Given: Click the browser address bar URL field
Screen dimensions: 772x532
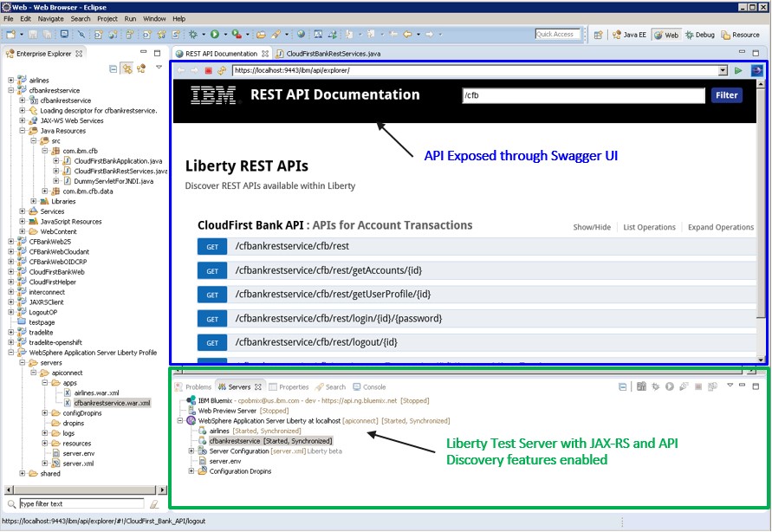Looking at the screenshot, I should [x=433, y=70].
